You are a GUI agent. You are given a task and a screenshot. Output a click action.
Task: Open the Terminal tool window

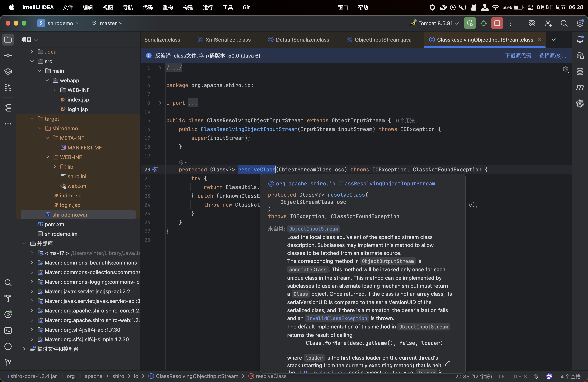8,330
